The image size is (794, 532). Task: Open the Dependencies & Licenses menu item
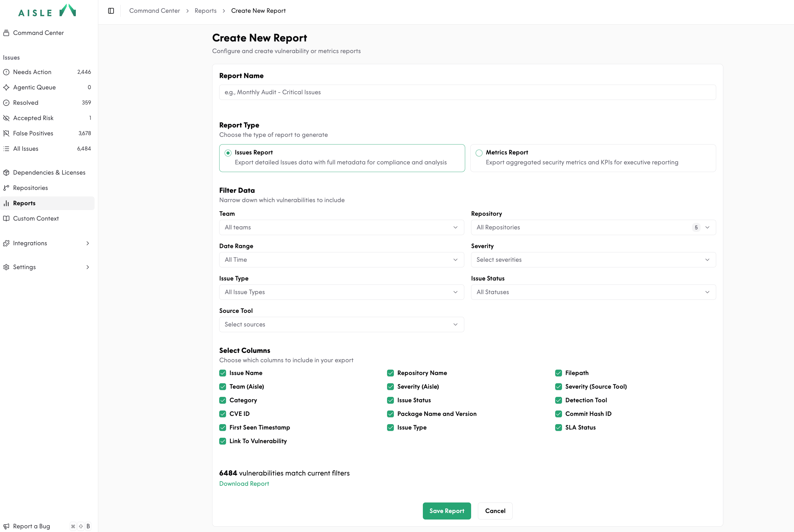(x=47, y=172)
